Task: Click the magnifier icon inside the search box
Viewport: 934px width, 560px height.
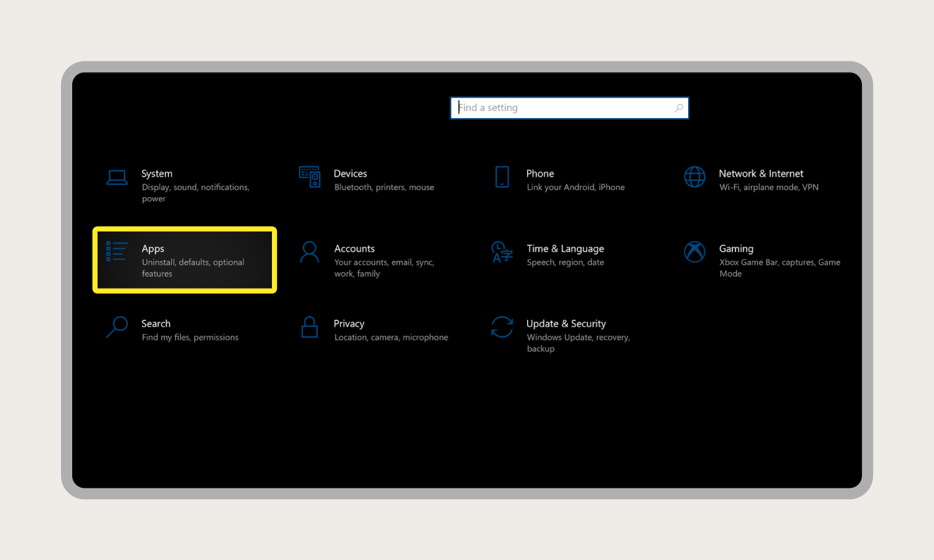Action: click(x=678, y=108)
